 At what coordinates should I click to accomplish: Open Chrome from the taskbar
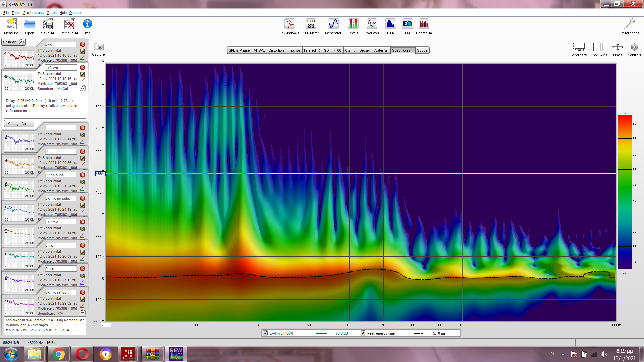click(58, 354)
